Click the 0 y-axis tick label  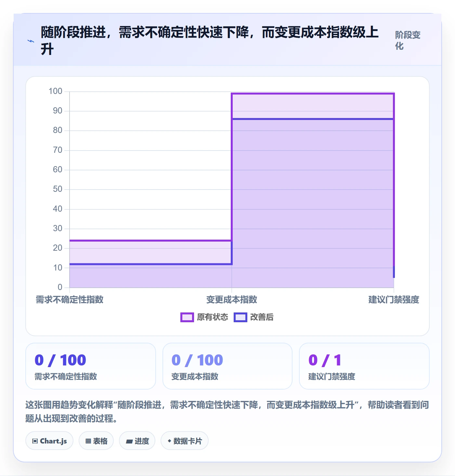60,287
